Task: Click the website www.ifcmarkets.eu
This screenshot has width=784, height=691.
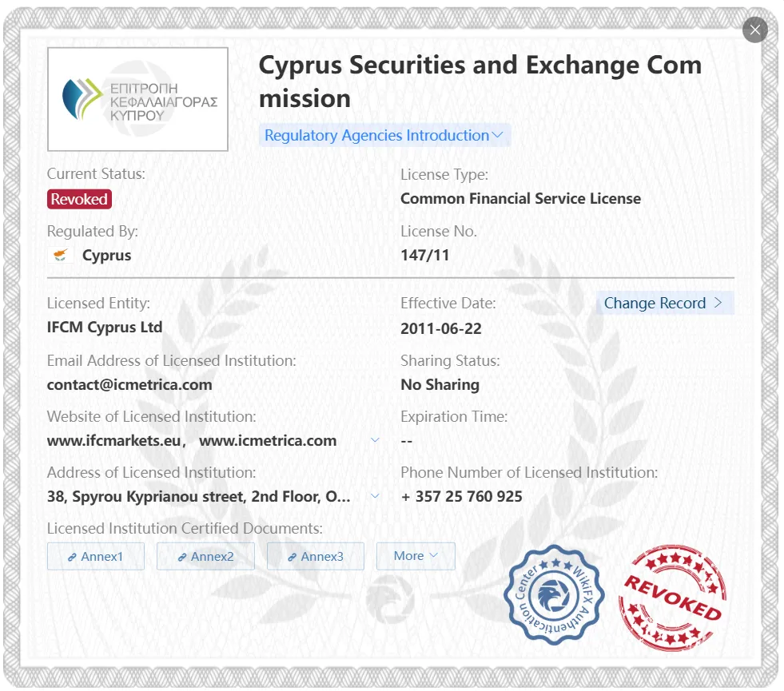Action: tap(114, 441)
